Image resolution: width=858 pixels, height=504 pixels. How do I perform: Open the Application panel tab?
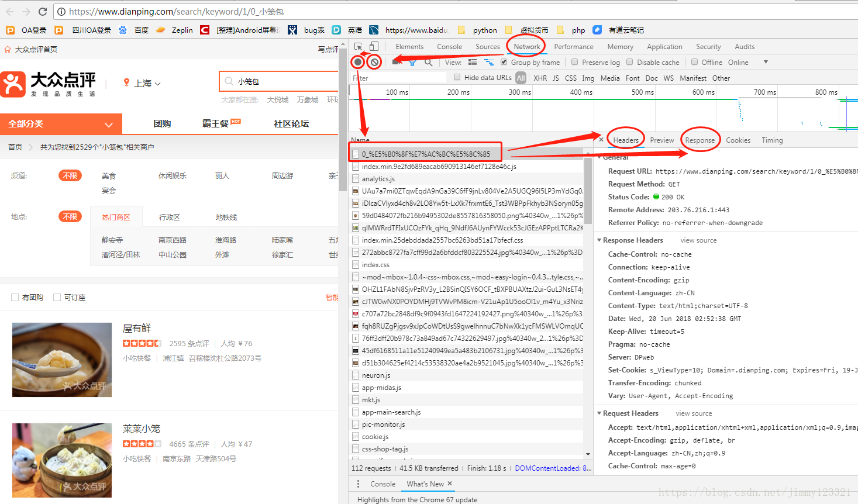point(664,47)
